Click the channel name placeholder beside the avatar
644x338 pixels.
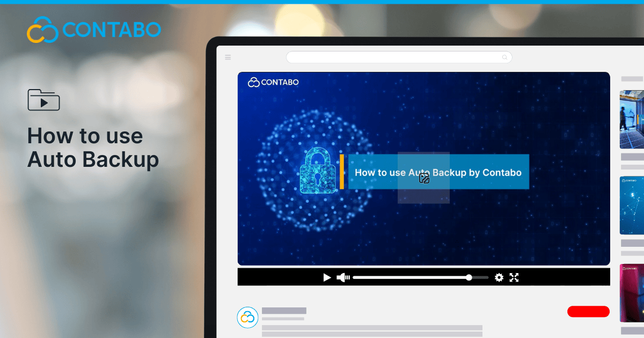[284, 311]
